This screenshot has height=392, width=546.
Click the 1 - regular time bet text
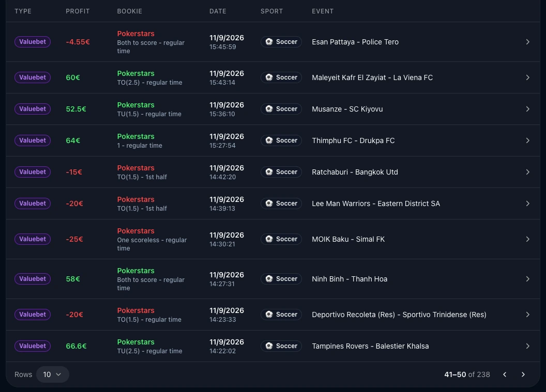coord(140,146)
